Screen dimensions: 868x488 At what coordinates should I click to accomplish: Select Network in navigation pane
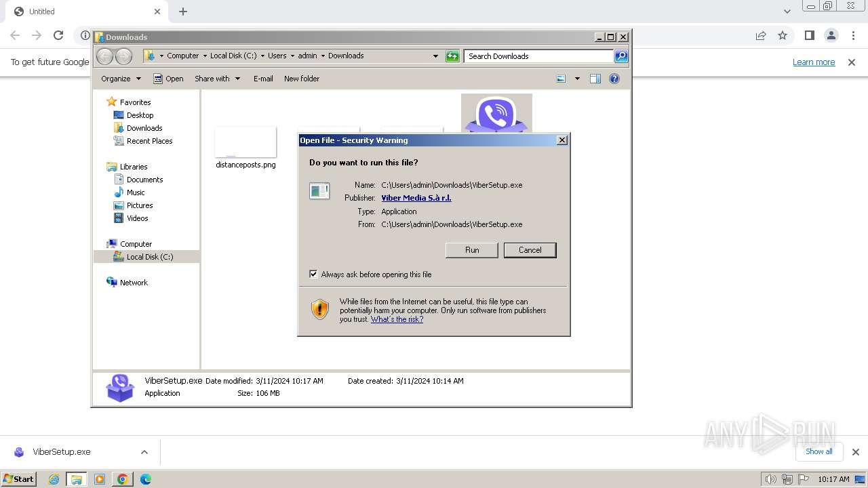(134, 283)
